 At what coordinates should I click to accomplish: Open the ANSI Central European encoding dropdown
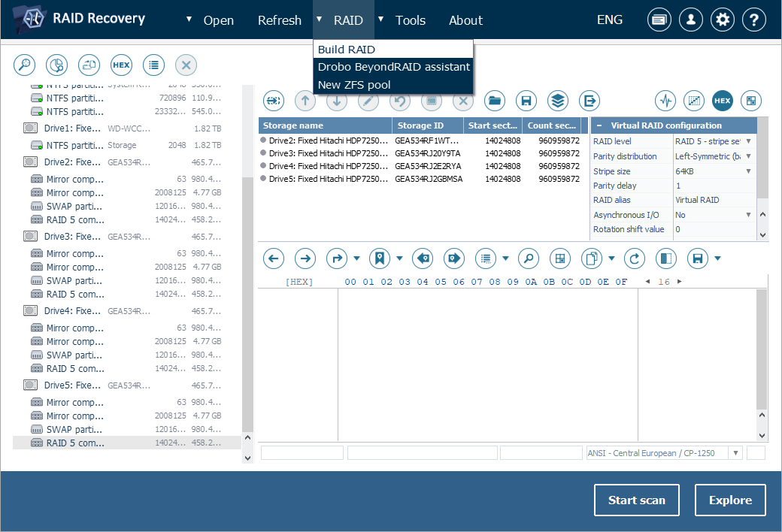click(x=735, y=453)
